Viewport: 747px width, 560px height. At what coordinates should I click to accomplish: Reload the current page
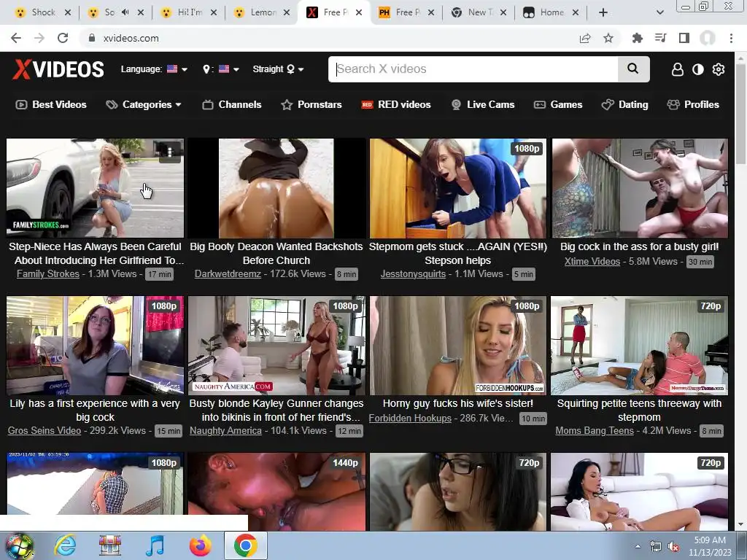[x=63, y=38]
